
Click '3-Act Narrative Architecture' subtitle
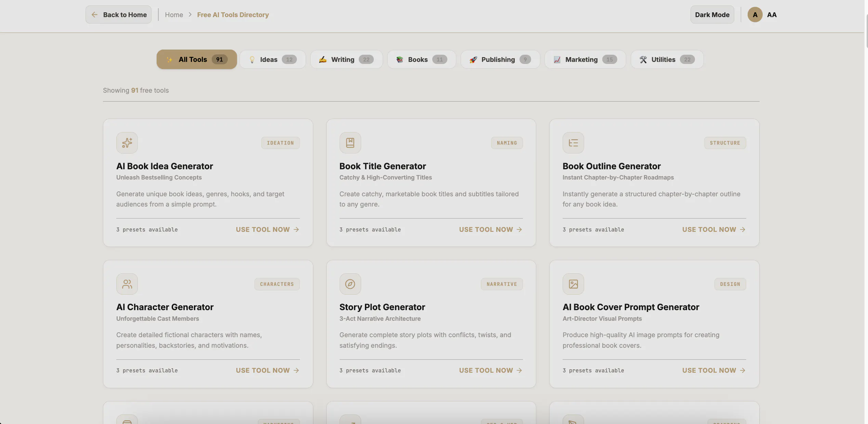[380, 319]
